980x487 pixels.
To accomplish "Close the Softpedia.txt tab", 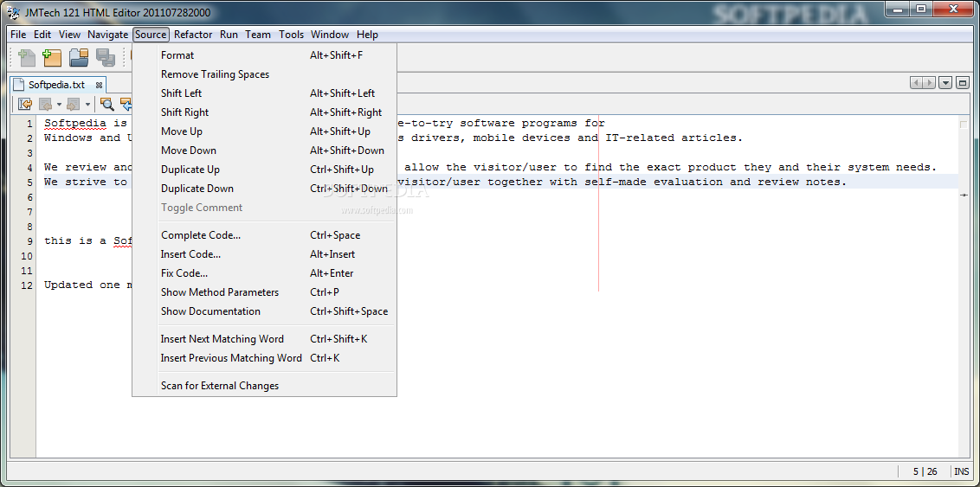I will tap(99, 85).
